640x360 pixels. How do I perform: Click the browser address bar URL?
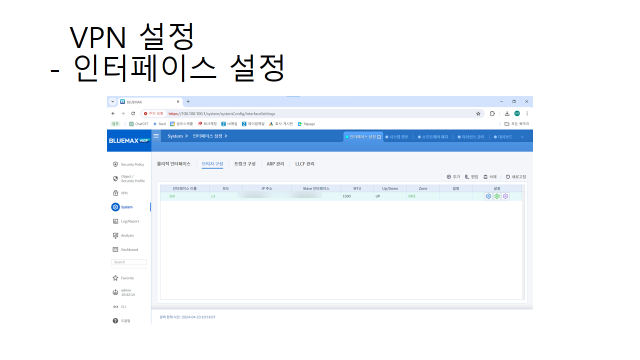tap(222, 113)
